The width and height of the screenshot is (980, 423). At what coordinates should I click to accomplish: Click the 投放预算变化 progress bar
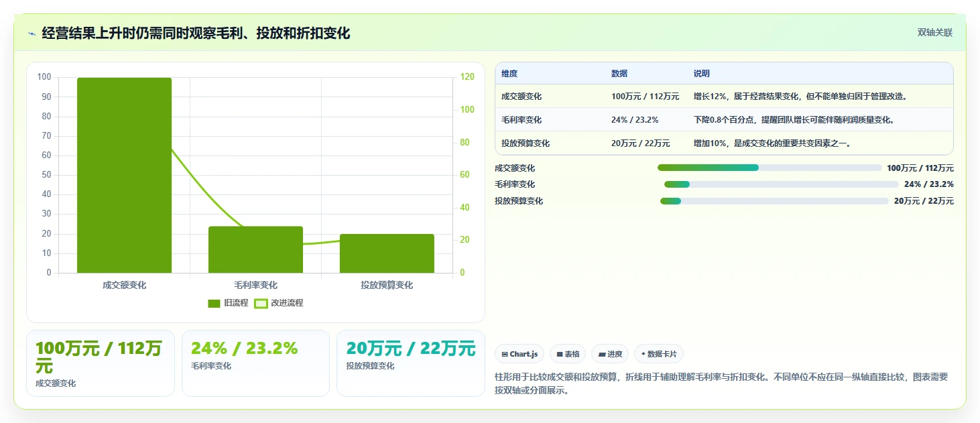774,201
